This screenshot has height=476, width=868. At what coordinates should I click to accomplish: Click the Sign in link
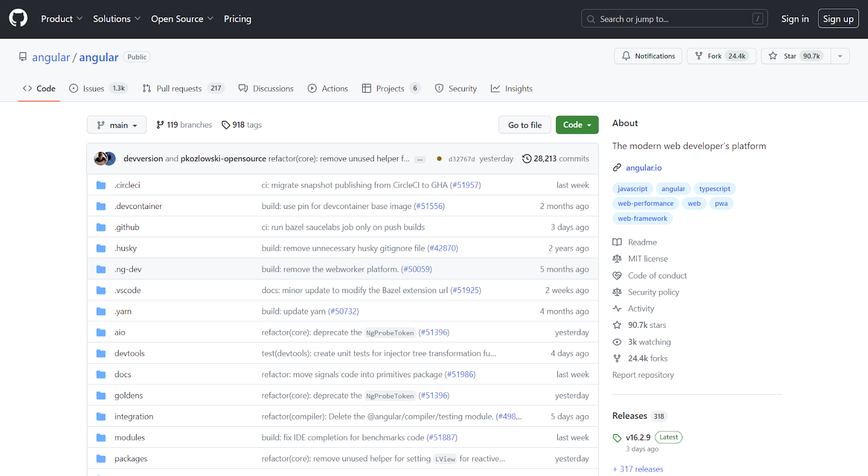pos(795,19)
